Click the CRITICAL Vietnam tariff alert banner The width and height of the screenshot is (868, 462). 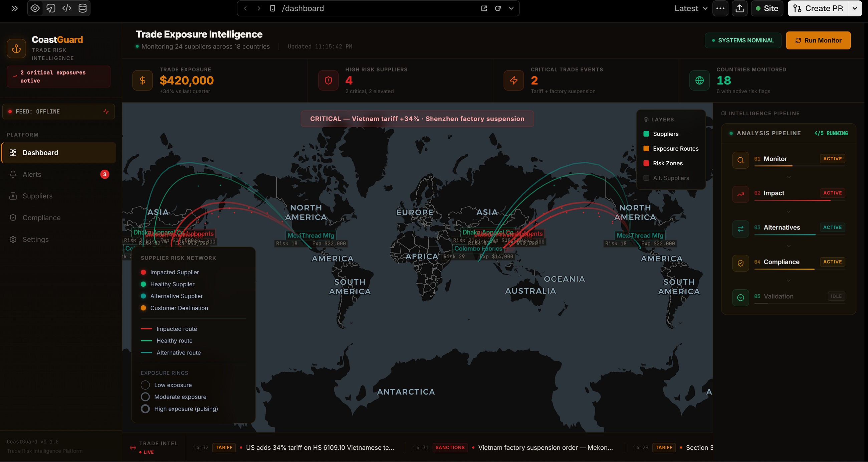point(417,119)
